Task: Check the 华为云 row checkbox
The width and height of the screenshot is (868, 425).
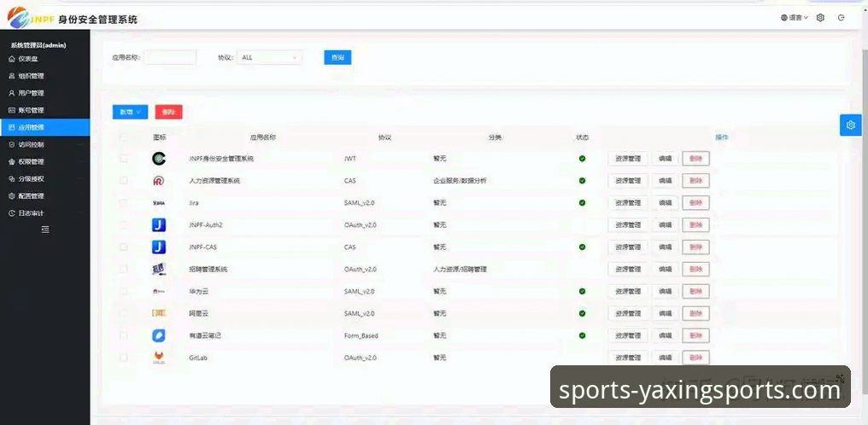Action: 123,291
